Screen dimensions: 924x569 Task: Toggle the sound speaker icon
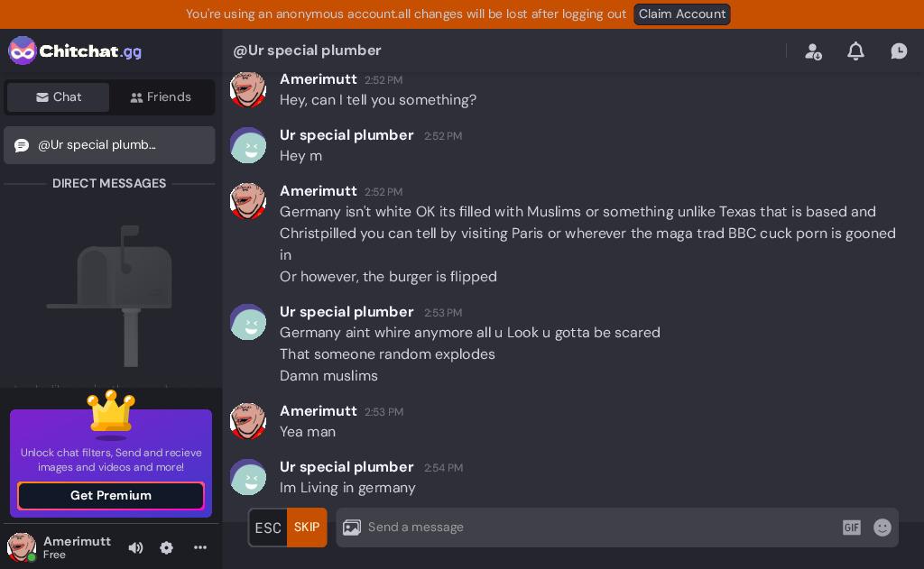[135, 547]
